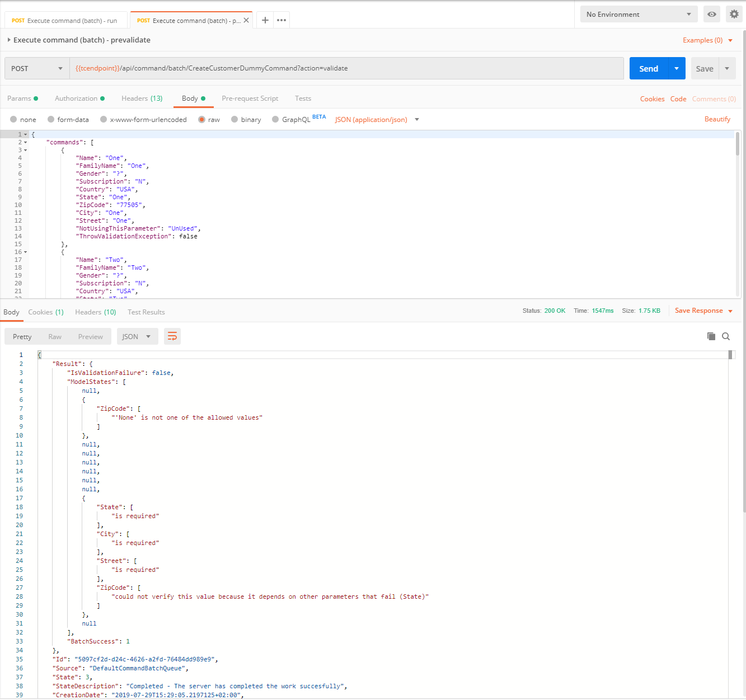746x700 pixels.
Task: Click the blue Send button
Action: (x=648, y=68)
